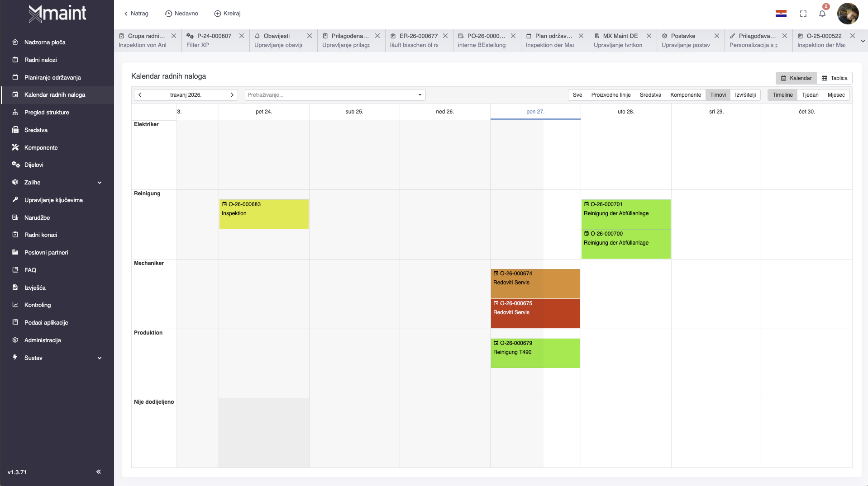
Task: Group calendar by Izvršitelji
Action: click(745, 95)
